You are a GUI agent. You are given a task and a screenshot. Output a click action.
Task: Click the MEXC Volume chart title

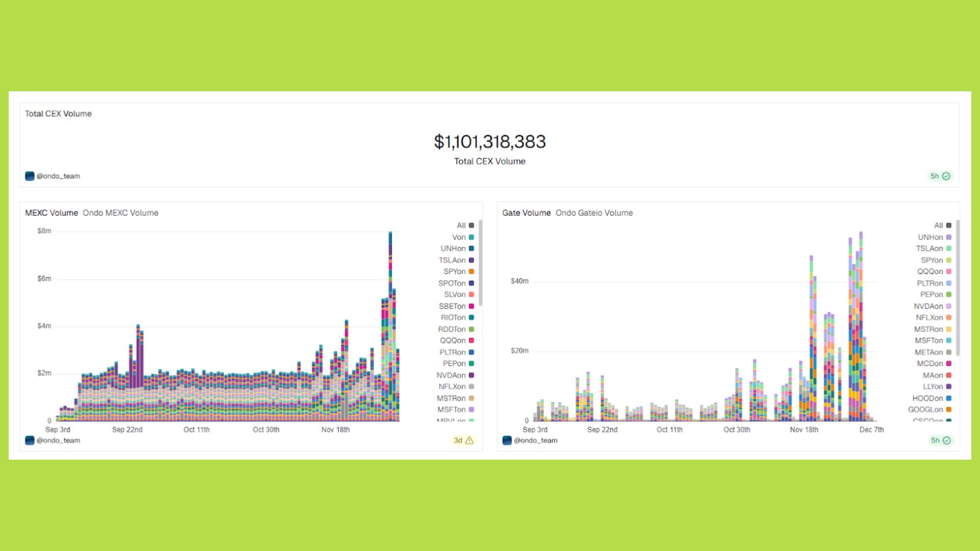click(x=52, y=213)
